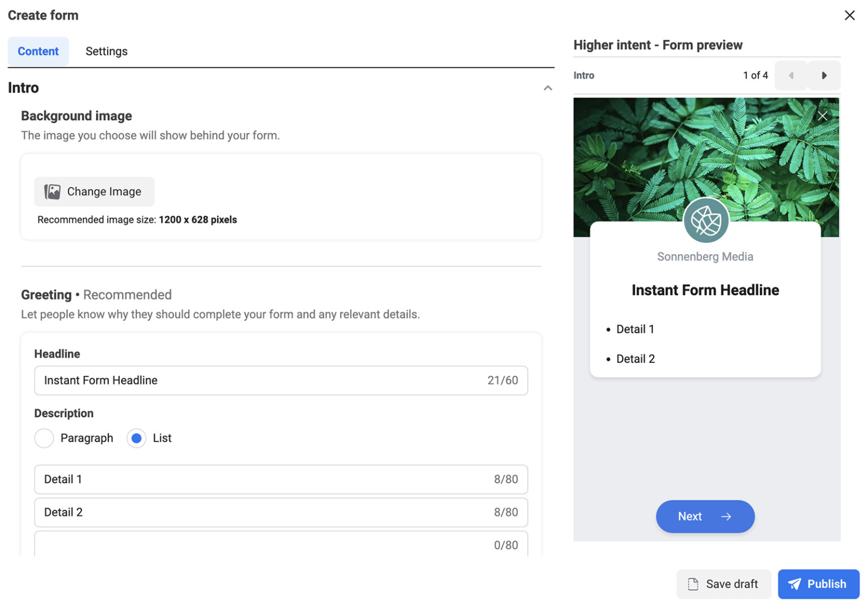Click the forward arrow to view next preview page
The image size is (868, 604).
(x=824, y=75)
